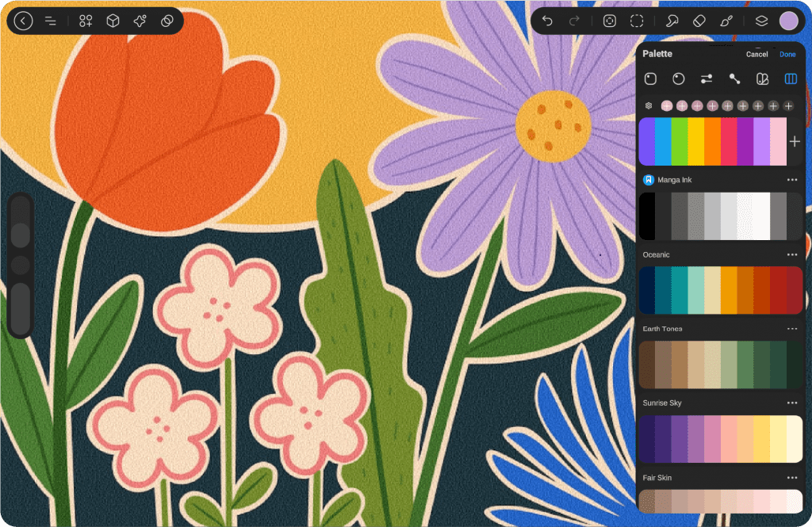Cancel the Palette panel changes
Image resolution: width=812 pixels, height=527 pixels.
756,55
